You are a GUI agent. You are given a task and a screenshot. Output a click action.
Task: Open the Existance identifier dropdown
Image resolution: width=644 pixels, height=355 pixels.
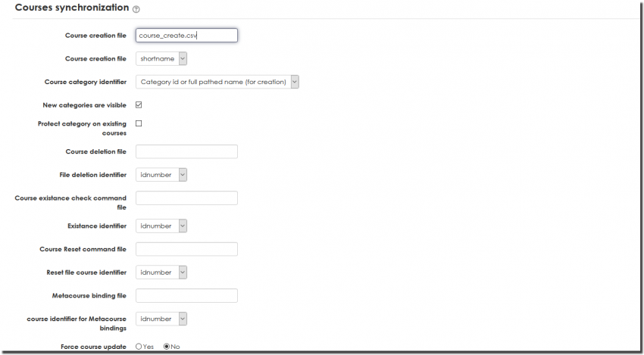(161, 226)
